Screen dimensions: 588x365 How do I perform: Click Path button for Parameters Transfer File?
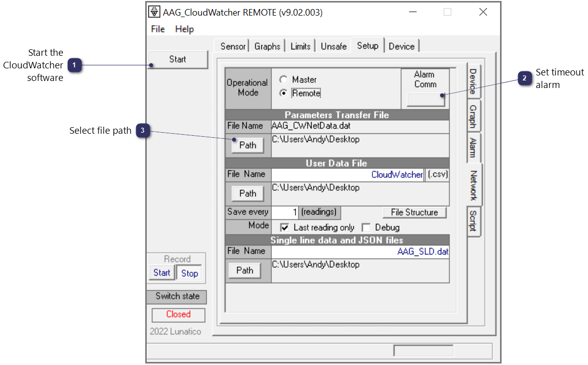[x=247, y=145]
